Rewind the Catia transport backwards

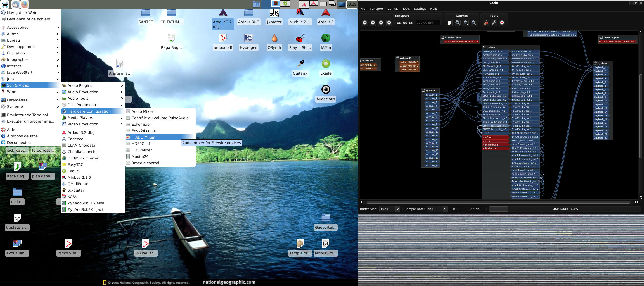tap(381, 23)
